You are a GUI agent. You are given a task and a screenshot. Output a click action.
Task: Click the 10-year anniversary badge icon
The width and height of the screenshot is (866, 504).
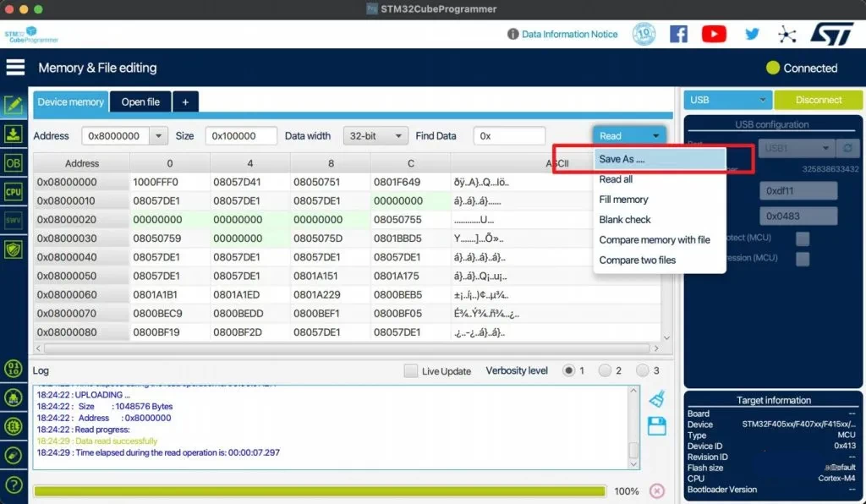[644, 34]
